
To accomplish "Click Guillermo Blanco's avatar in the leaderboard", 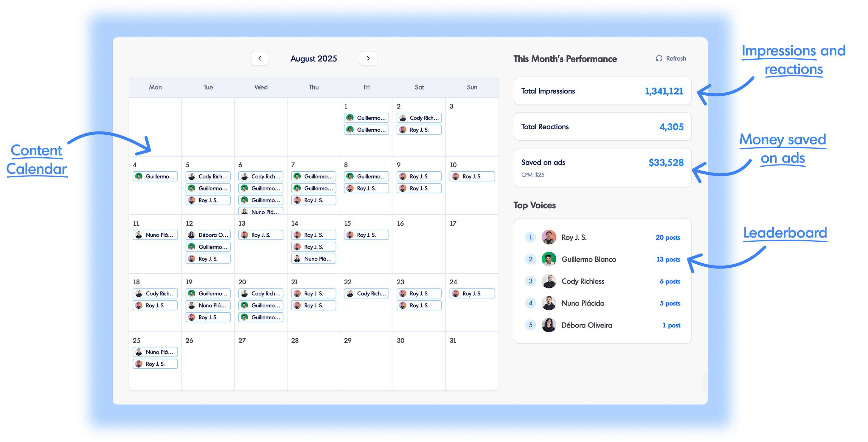I will (549, 259).
